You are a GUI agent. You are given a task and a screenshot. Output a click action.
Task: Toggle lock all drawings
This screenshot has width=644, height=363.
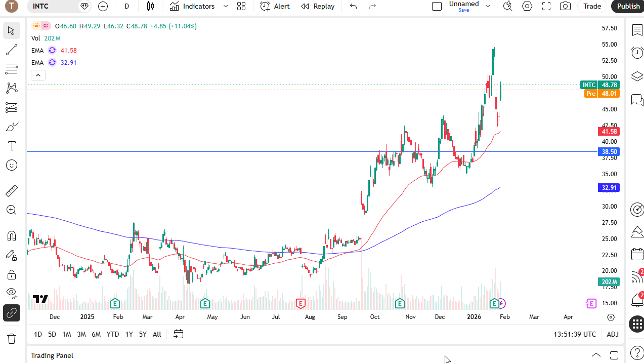coord(12,274)
